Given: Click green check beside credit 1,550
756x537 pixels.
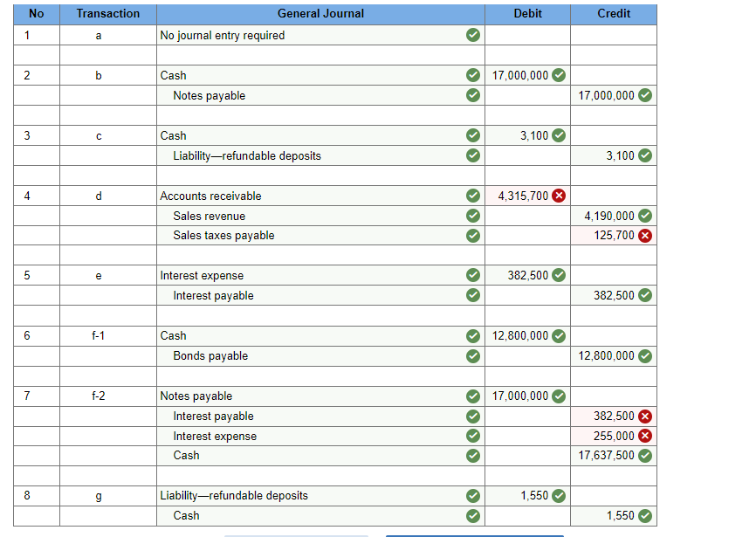Looking at the screenshot, I should click(645, 516).
